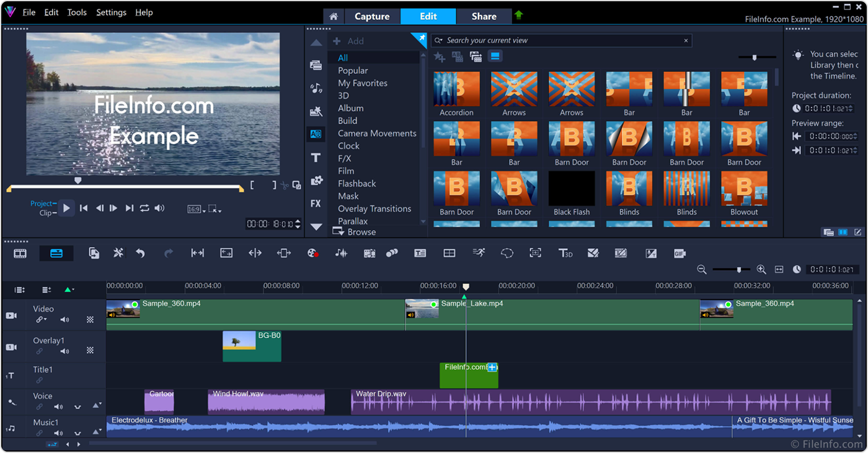This screenshot has height=453, width=868.
Task: Click the Browse button
Action: [x=355, y=231]
